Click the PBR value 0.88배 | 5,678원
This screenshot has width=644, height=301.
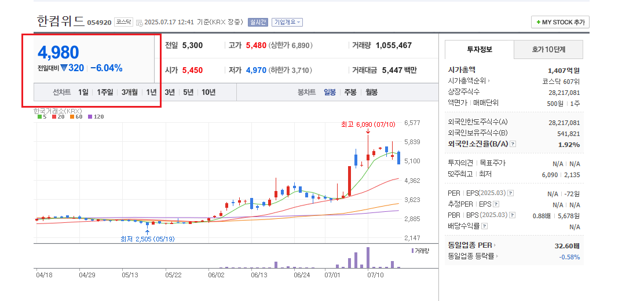point(556,215)
